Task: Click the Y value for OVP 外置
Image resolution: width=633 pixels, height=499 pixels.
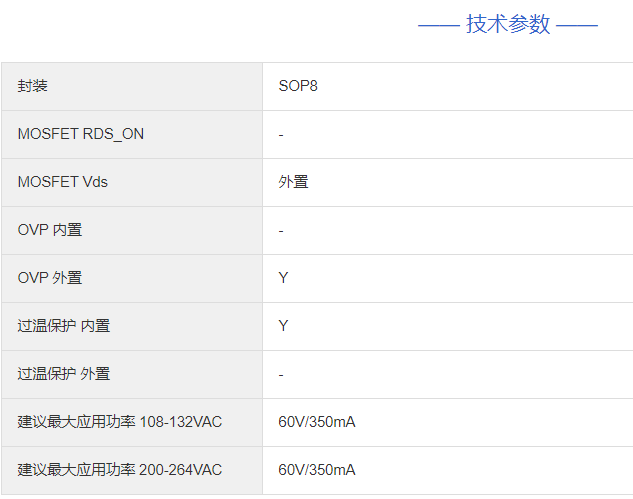Action: [283, 278]
